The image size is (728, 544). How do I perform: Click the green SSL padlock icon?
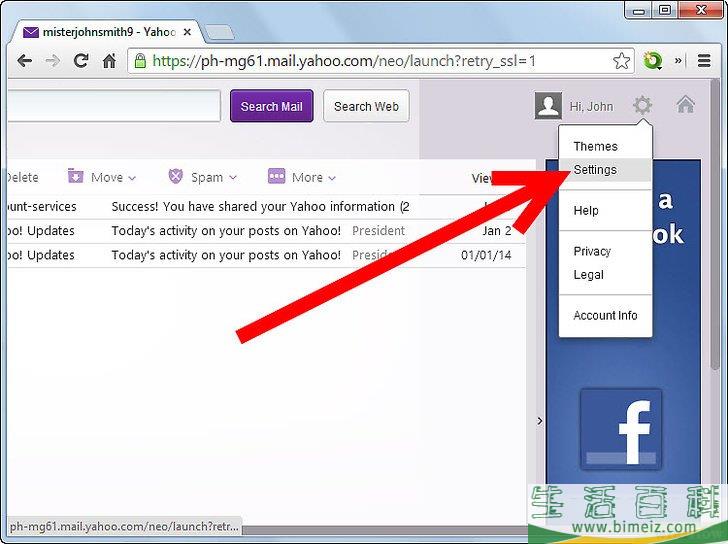coord(140,60)
